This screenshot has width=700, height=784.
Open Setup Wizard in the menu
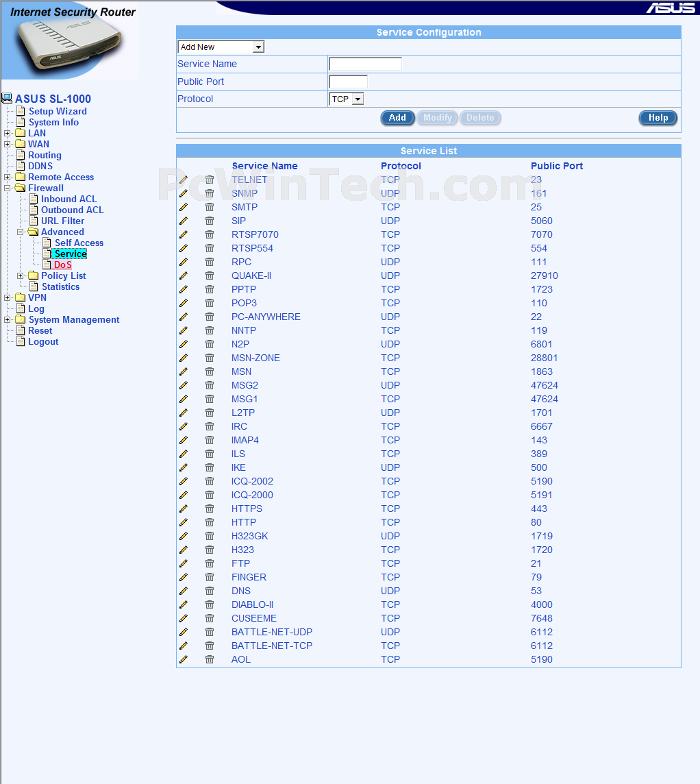[58, 112]
